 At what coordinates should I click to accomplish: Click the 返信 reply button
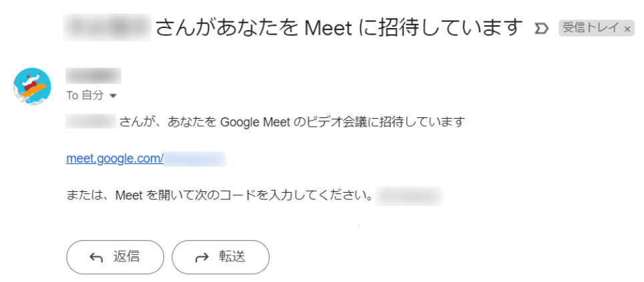click(115, 257)
